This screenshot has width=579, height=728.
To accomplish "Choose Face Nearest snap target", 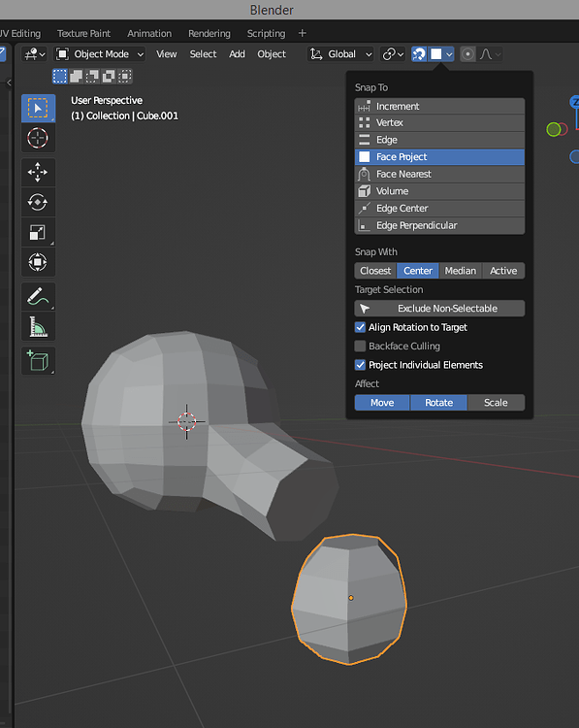I will (439, 174).
